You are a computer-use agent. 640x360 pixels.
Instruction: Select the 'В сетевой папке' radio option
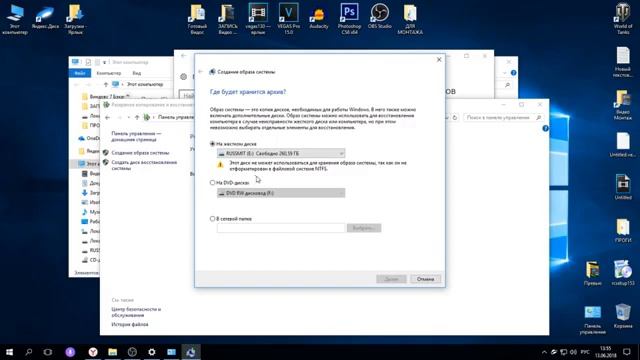pos(212,219)
